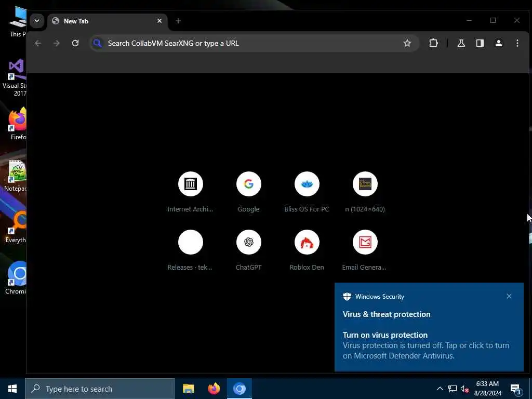This screenshot has width=532, height=399.
Task: Open the n (1024×640) shortcut
Action: [x=365, y=192]
